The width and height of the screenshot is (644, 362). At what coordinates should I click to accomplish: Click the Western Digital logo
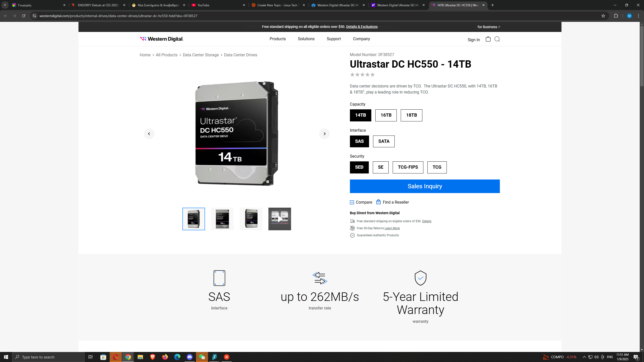coord(162,39)
